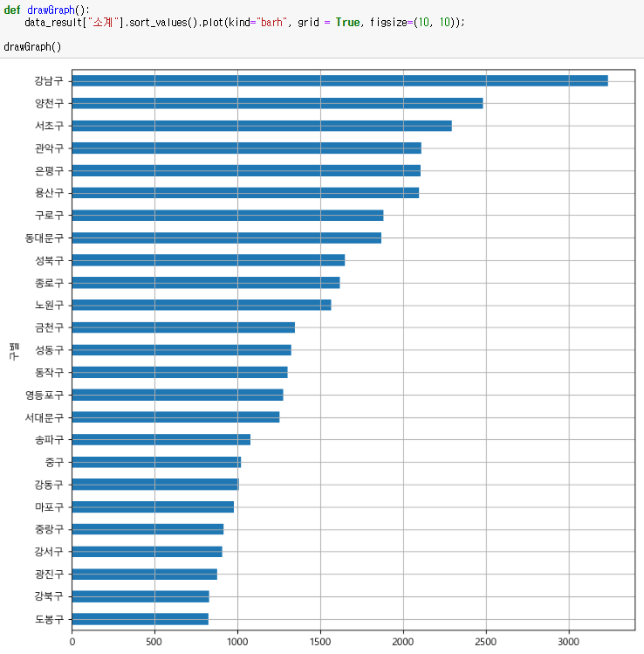Click the 금천구 axis label
Image resolution: width=644 pixels, height=654 pixels.
click(49, 327)
